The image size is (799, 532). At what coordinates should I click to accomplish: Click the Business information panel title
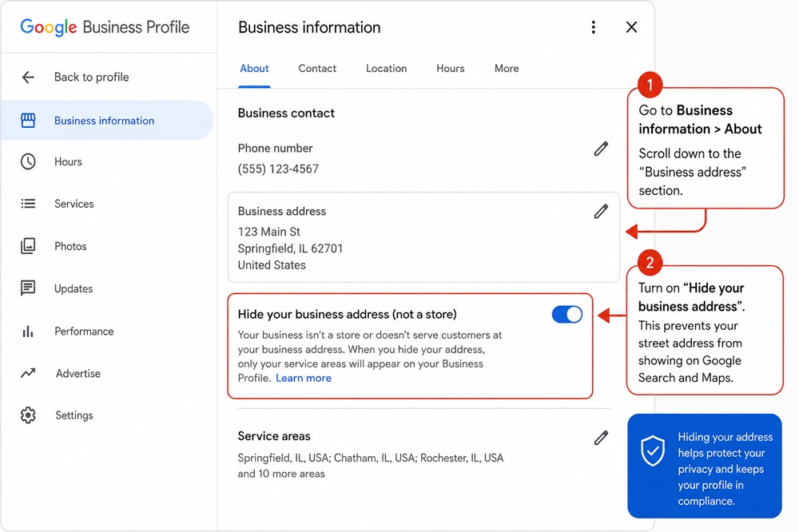[309, 27]
